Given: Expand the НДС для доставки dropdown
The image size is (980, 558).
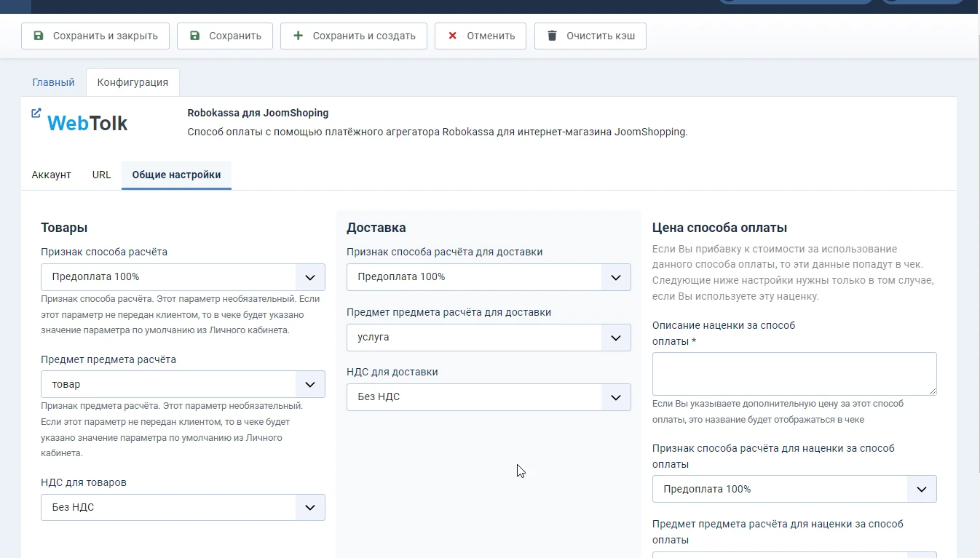Looking at the screenshot, I should 489,397.
